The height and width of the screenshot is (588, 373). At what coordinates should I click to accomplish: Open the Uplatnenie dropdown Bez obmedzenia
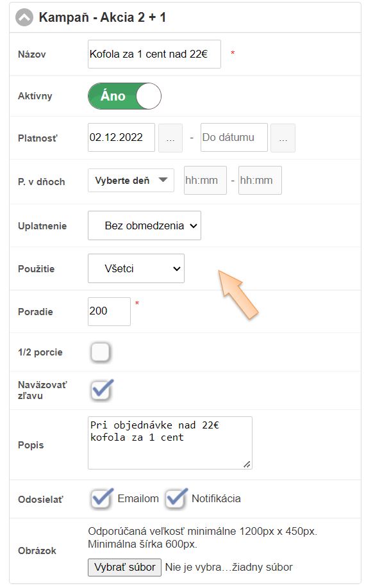tap(144, 225)
